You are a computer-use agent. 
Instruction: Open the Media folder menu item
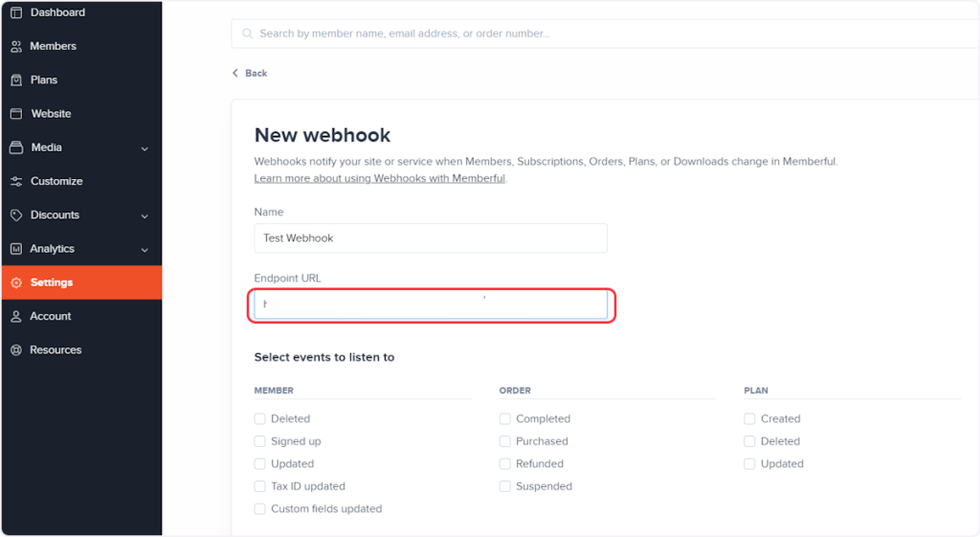[46, 147]
